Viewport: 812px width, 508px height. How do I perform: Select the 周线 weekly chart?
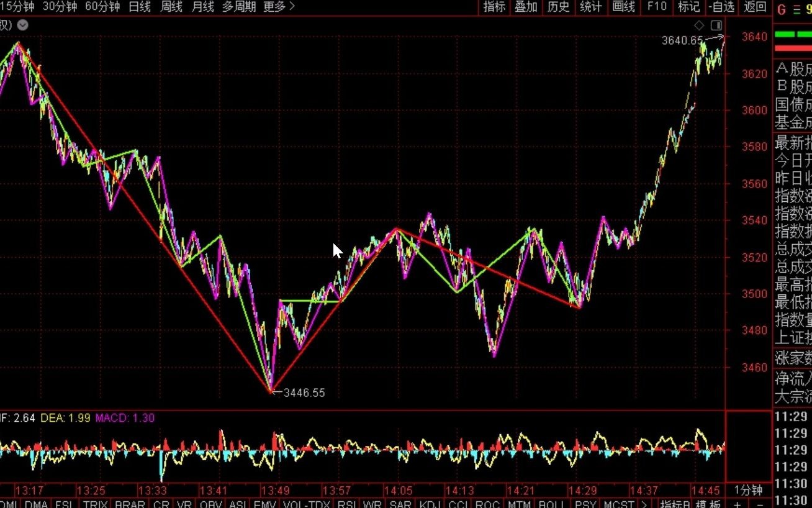[x=171, y=7]
